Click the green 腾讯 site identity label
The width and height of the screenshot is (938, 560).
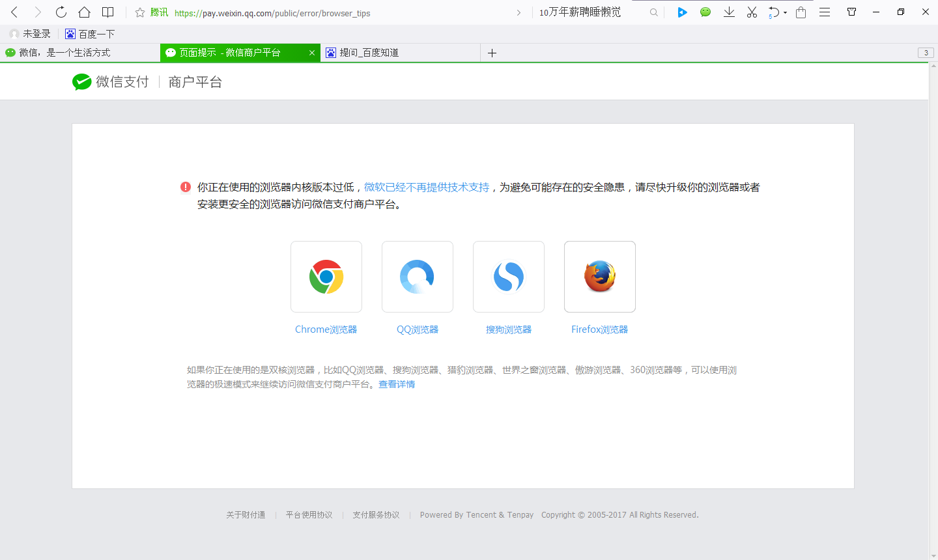pos(159,12)
